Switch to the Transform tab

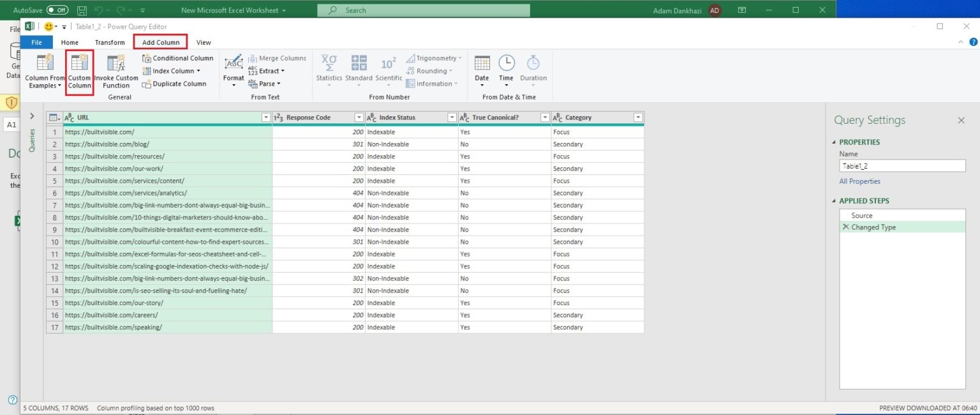click(x=110, y=42)
